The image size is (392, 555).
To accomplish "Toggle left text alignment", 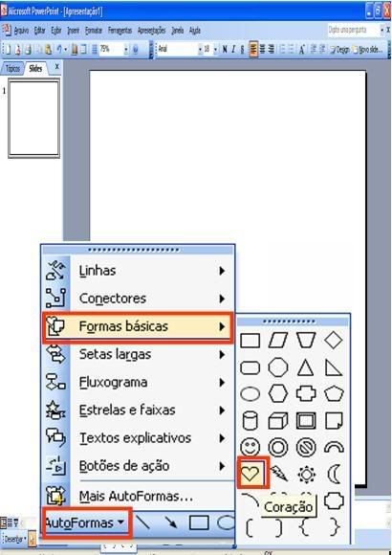I will tap(253, 49).
